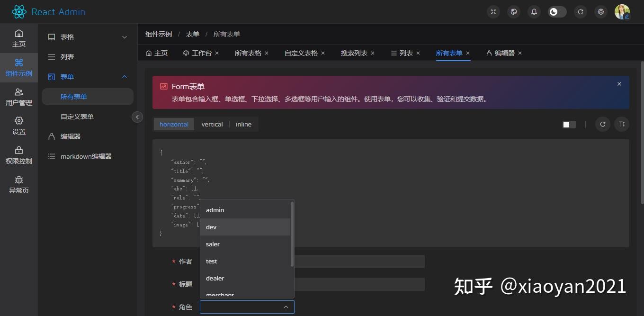644x316 pixels.
Task: Collapse the 表单 menu in sidebar
Action: click(x=87, y=76)
